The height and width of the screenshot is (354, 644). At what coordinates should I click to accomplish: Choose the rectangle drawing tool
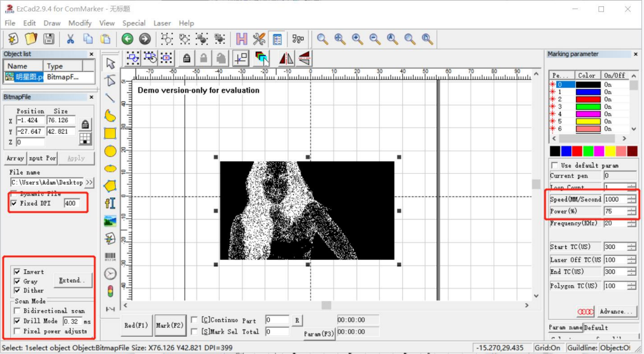[x=110, y=134]
